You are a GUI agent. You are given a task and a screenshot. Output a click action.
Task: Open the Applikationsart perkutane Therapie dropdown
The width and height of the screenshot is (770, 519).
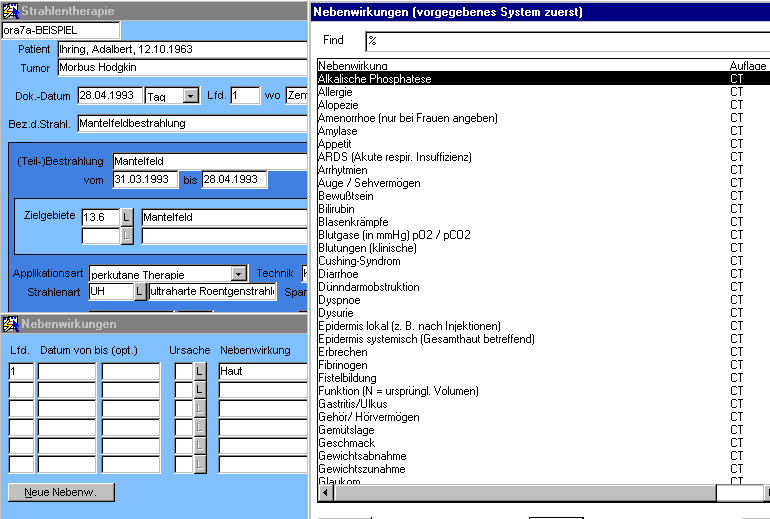pos(238,273)
